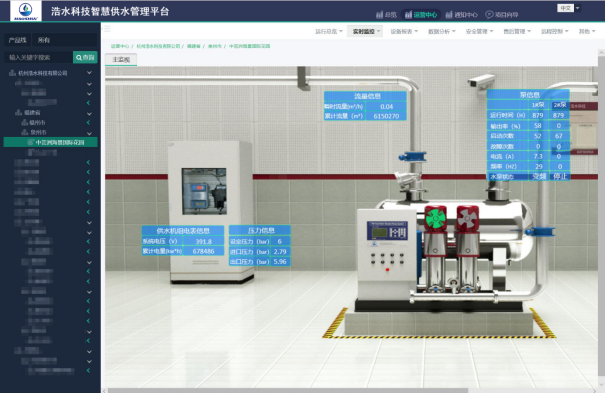Click outlet pressure value 5.96
Viewport: 605px width, 394px height.
click(x=280, y=262)
